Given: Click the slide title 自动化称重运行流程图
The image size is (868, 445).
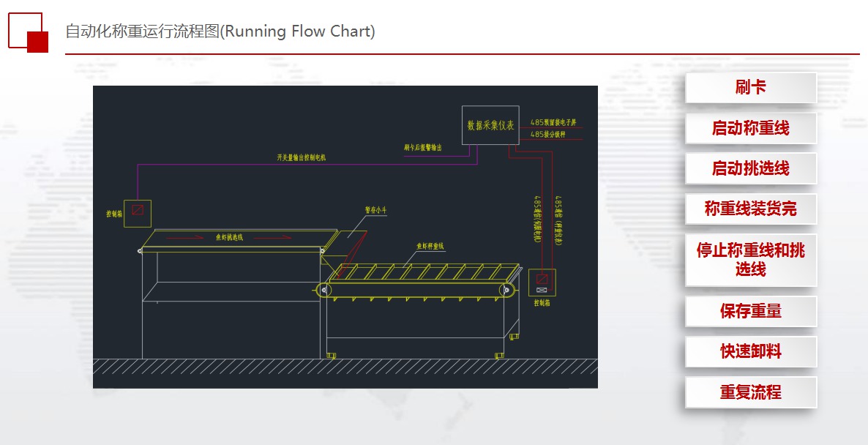Looking at the screenshot, I should [220, 31].
